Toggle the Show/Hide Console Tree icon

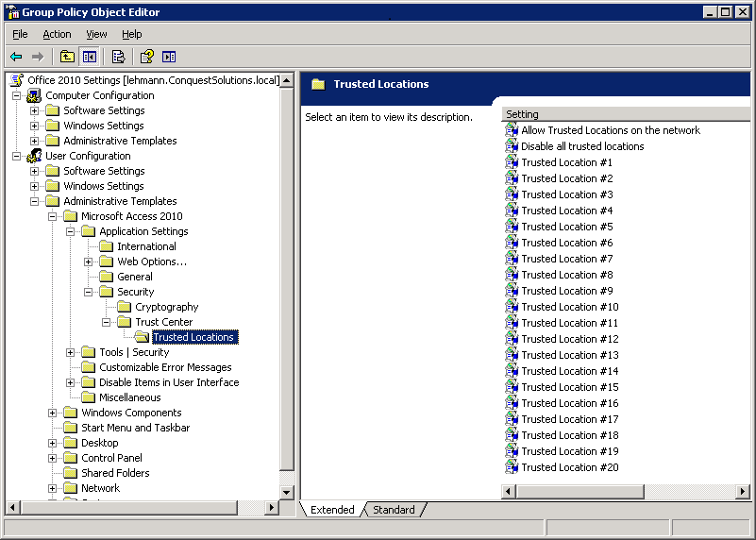coord(90,57)
